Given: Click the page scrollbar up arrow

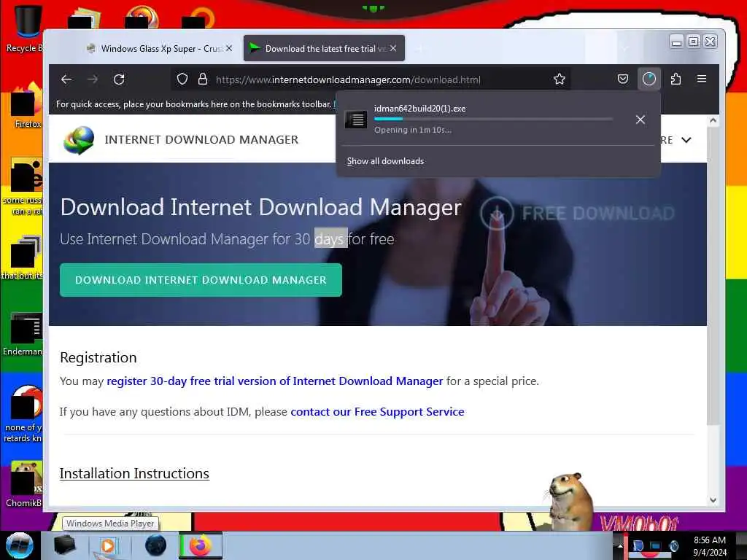Looking at the screenshot, I should tap(713, 120).
